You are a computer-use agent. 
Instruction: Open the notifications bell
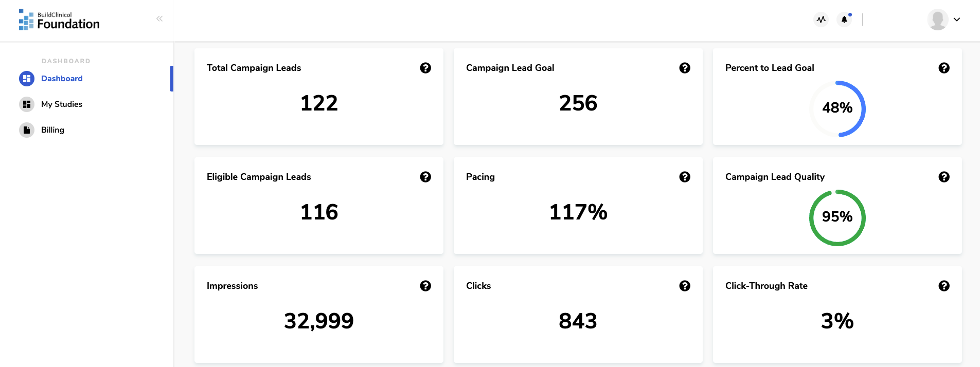[x=844, y=20]
